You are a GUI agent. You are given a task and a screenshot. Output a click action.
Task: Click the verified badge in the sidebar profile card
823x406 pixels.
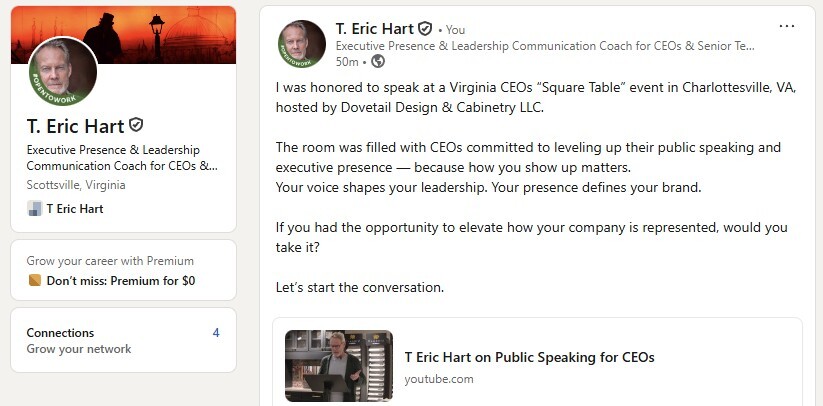(x=136, y=126)
